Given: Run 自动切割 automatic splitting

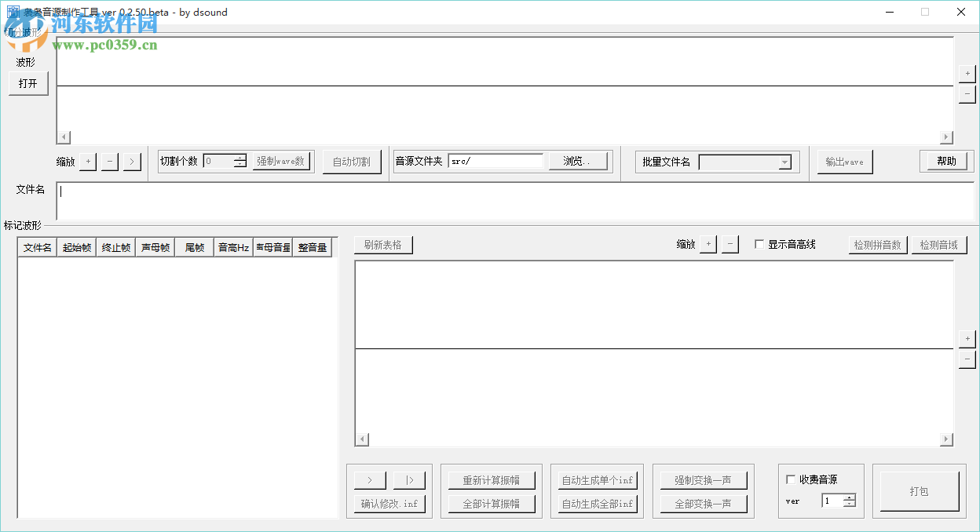Looking at the screenshot, I should tap(351, 161).
